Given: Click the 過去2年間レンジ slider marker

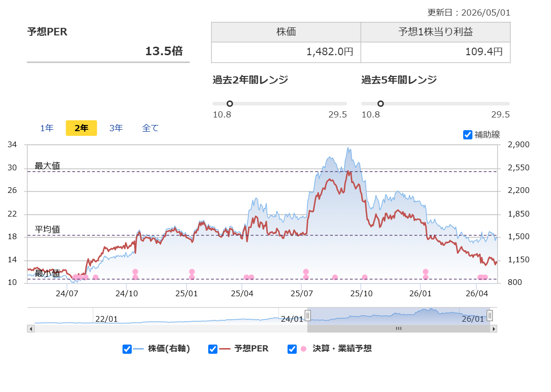Looking at the screenshot, I should click(229, 103).
